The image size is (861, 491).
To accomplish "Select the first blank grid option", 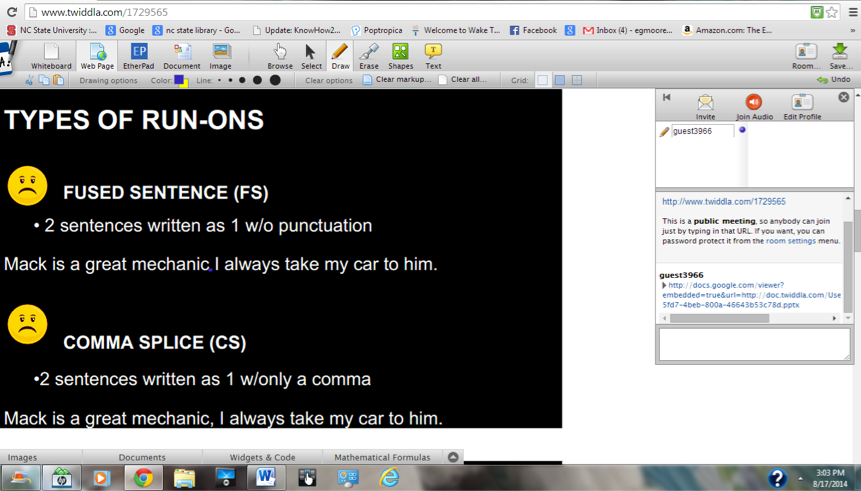I will click(x=542, y=80).
